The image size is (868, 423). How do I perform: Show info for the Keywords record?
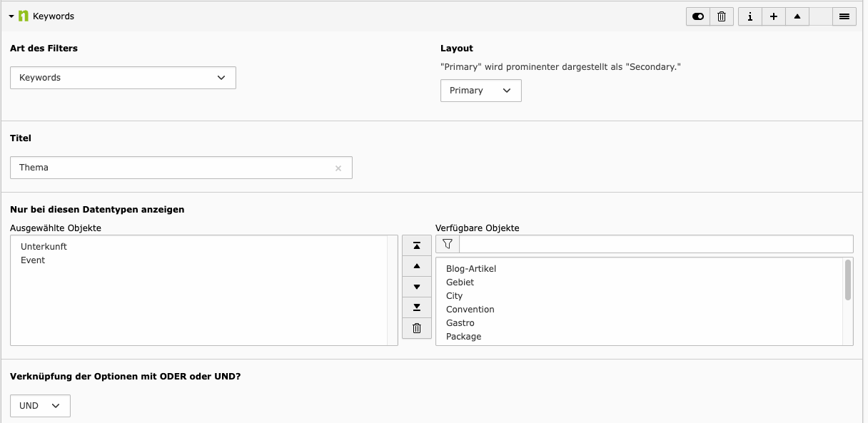coord(750,16)
